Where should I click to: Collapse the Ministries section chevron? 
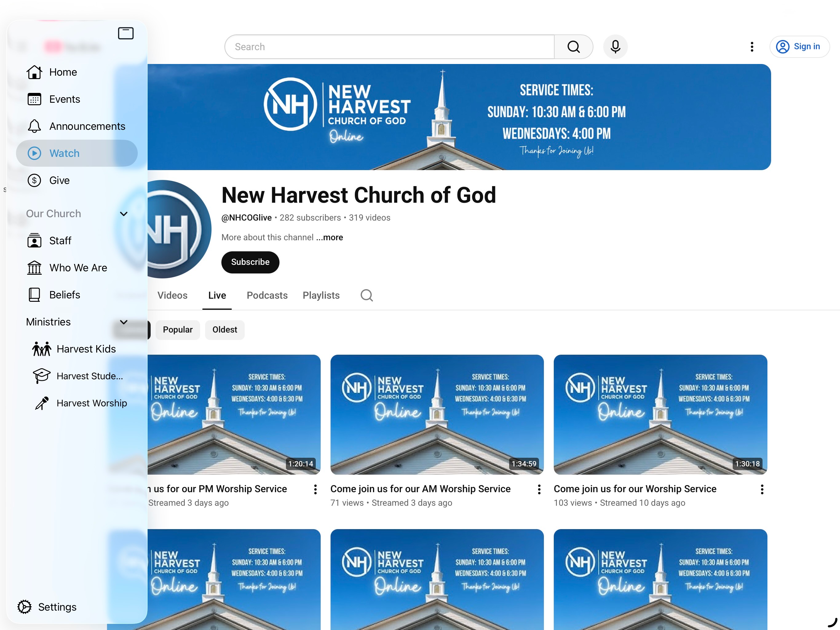tap(123, 322)
